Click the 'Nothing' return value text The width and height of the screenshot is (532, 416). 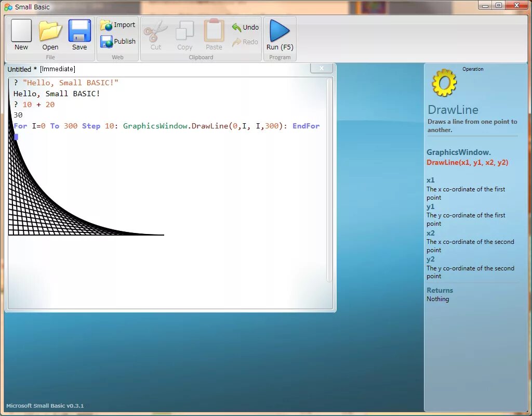coord(437,299)
